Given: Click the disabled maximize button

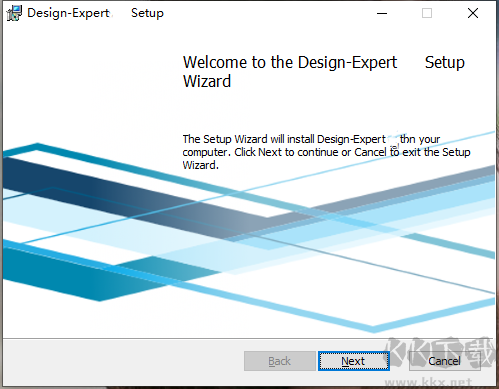Looking at the screenshot, I should pos(427,13).
